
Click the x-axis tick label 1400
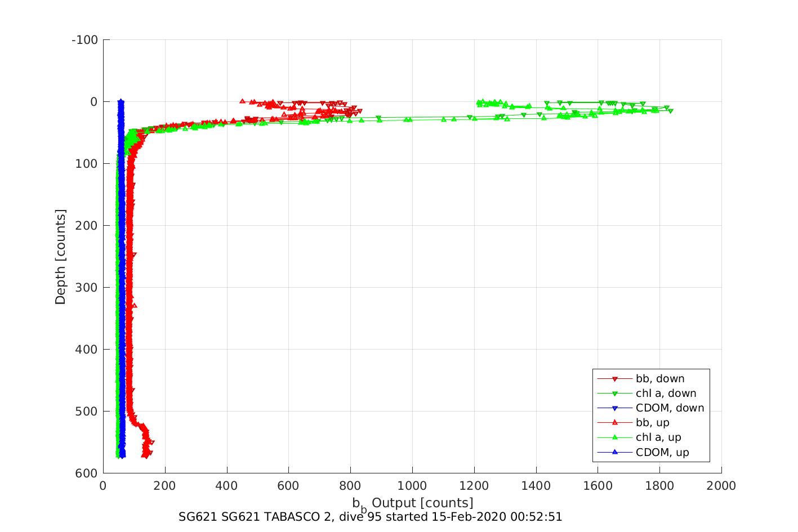[536, 486]
